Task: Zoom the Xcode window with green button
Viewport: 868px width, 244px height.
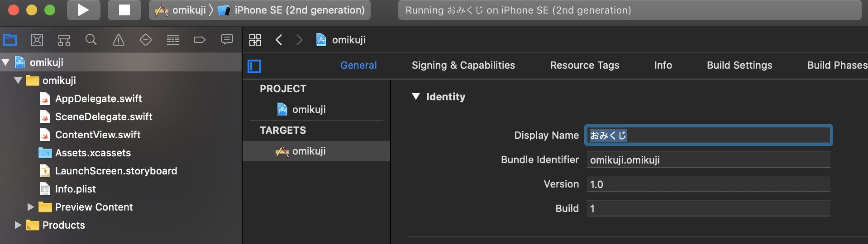Action: 50,10
